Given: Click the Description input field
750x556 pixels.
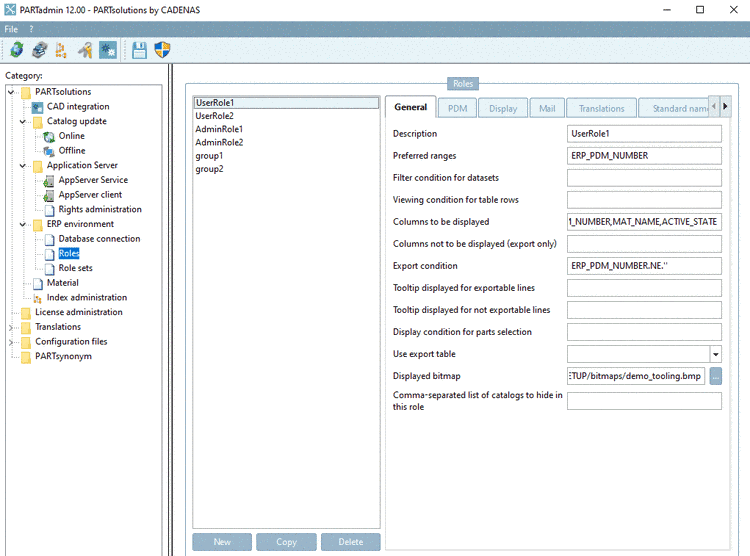Looking at the screenshot, I should [x=644, y=134].
